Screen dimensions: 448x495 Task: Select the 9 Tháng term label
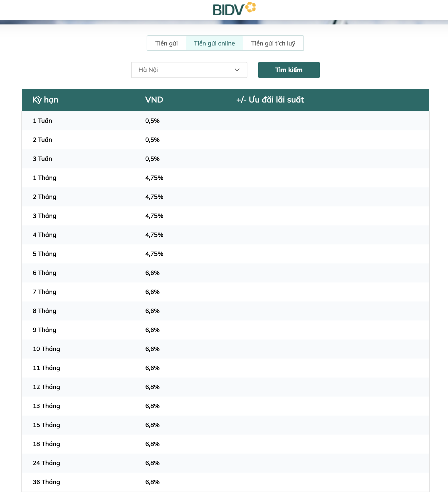(x=44, y=330)
